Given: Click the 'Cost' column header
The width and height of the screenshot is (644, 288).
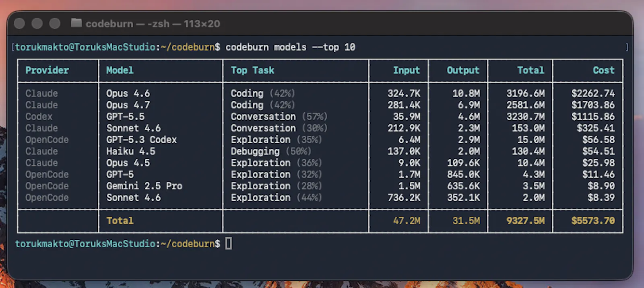Looking at the screenshot, I should tap(604, 70).
